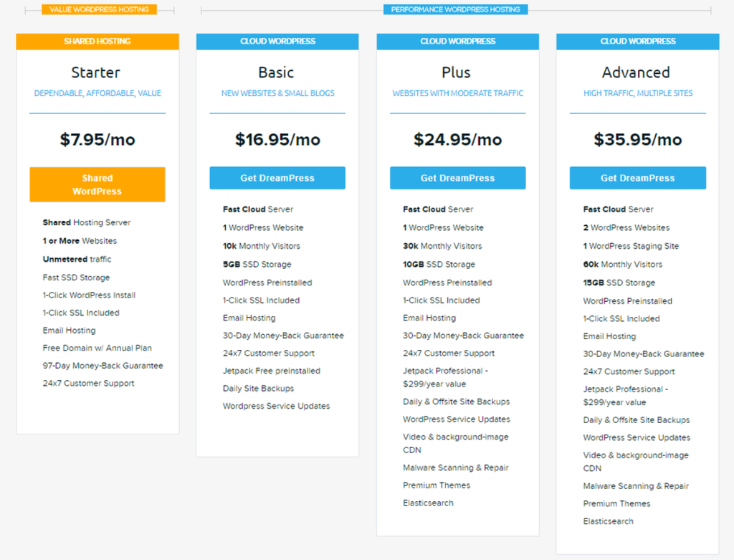Click 'Daily & Offsite Site Backups' in Advanced

pos(637,420)
